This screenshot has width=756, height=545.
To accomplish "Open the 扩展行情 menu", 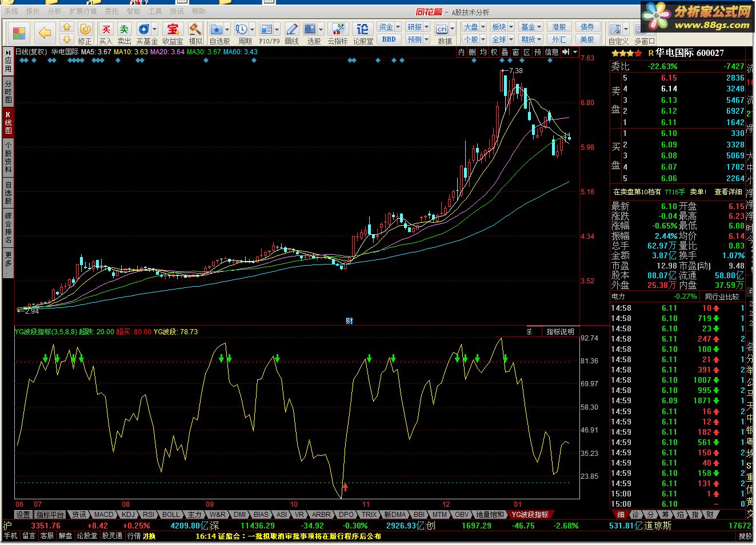I will pyautogui.click(x=83, y=11).
